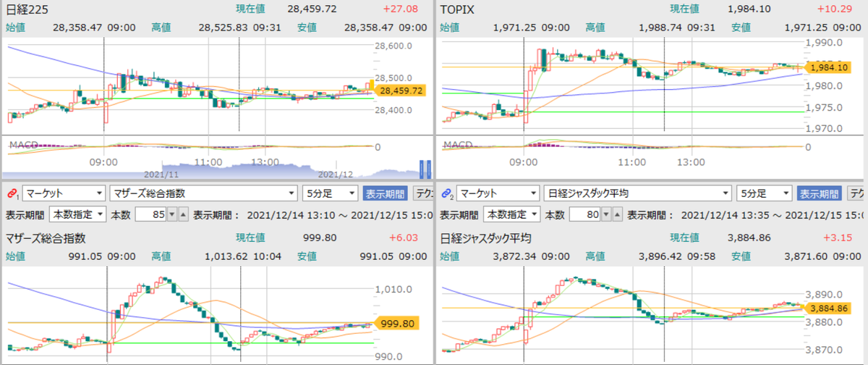
Task: Click the 2021/12 label on the 日経225 navigator
Action: coord(336,174)
